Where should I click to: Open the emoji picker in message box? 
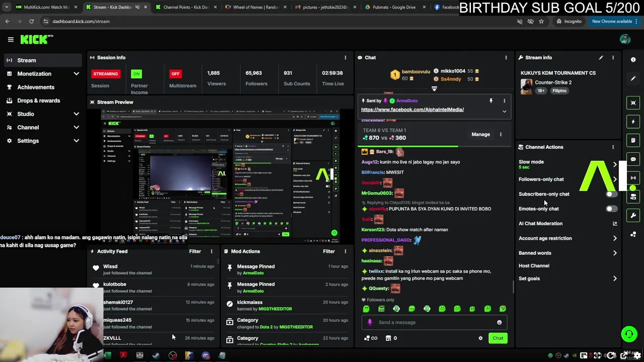pos(500,323)
